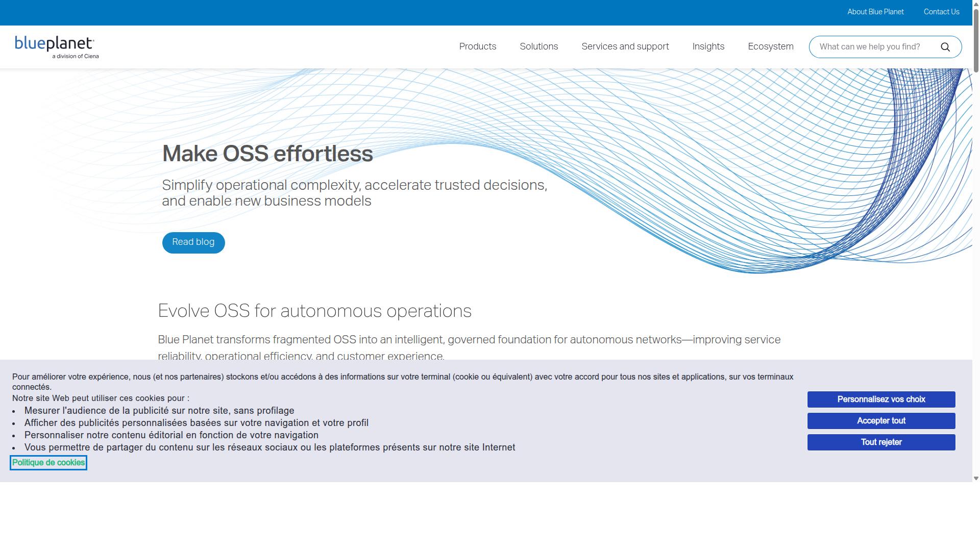
Task: Choose Personnalisez vos choix
Action: (x=881, y=399)
